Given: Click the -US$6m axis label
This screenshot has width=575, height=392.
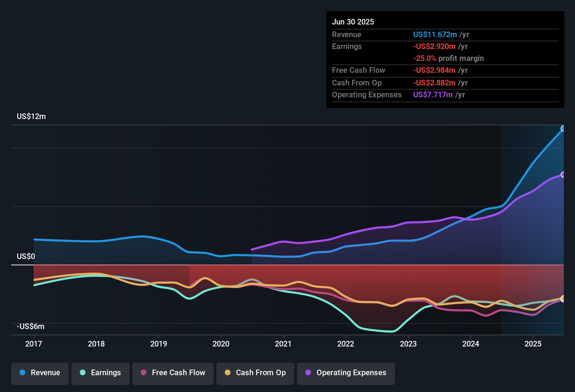Looking at the screenshot, I should click(x=30, y=326).
